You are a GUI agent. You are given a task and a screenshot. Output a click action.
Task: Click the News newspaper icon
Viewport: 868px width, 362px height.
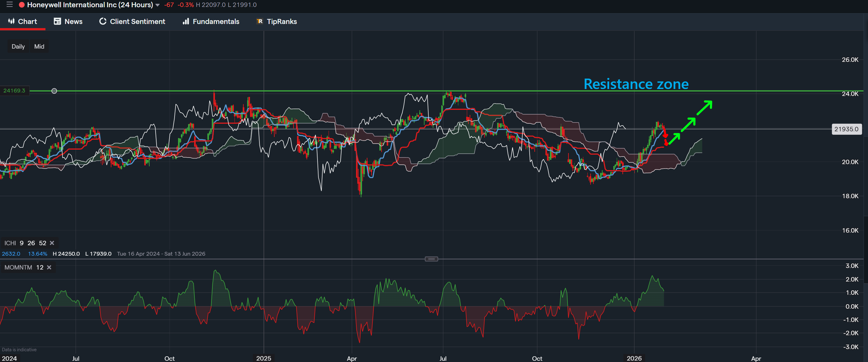click(x=57, y=21)
